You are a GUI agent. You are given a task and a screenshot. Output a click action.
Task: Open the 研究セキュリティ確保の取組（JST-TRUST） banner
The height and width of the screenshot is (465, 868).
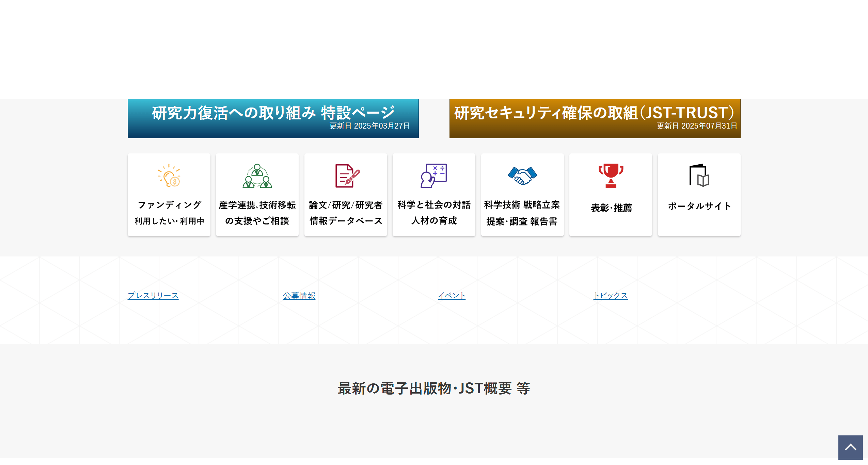(595, 118)
